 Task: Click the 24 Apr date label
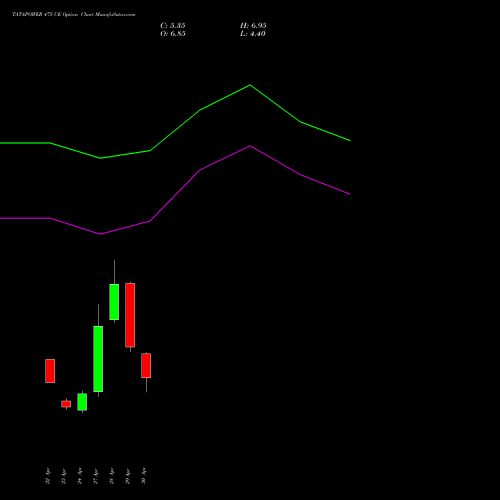point(80,476)
